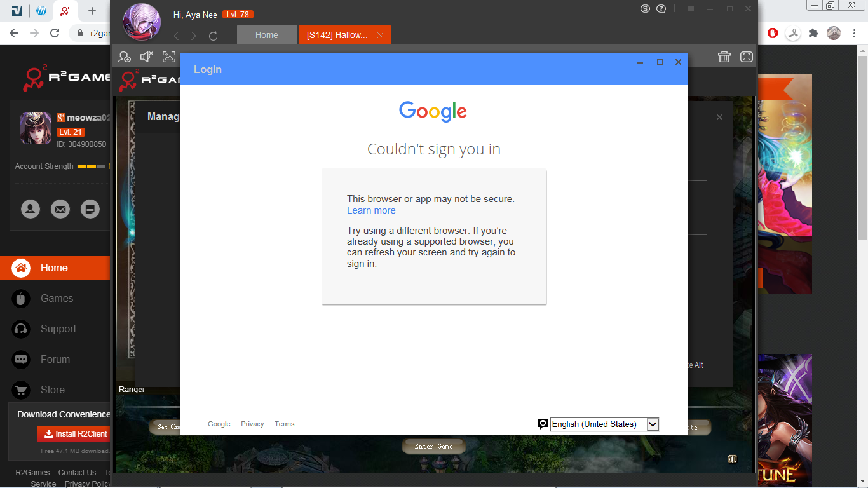Open the help question mark icon
The height and width of the screenshot is (488, 868).
661,9
